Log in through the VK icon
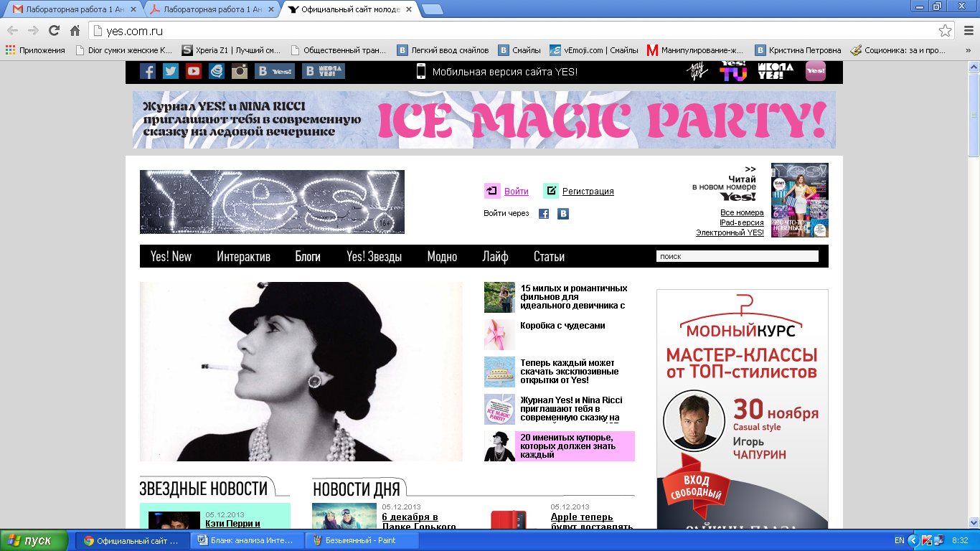 pyautogui.click(x=563, y=214)
